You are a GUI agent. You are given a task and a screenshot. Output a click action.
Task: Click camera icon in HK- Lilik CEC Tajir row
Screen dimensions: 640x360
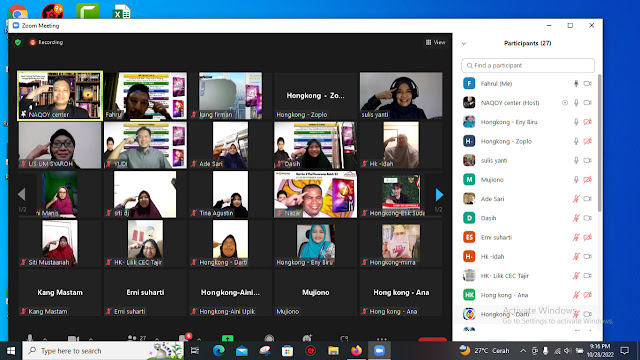pyautogui.click(x=587, y=276)
